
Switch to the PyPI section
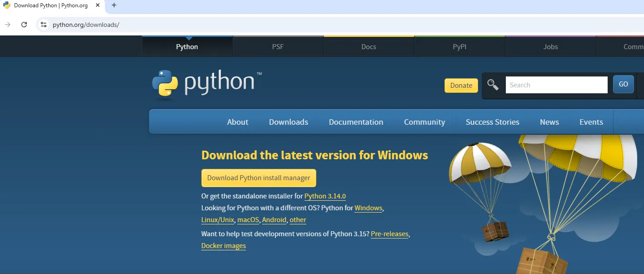tap(459, 46)
